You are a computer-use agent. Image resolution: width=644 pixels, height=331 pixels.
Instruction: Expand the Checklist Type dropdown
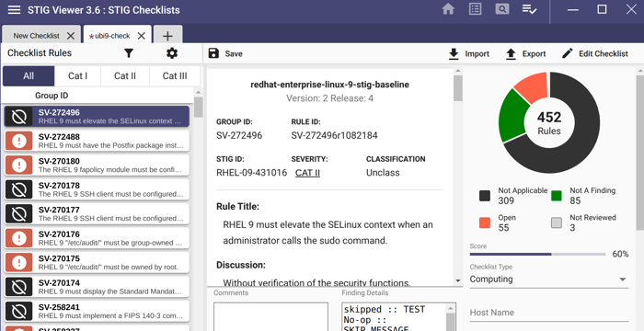tap(549, 280)
